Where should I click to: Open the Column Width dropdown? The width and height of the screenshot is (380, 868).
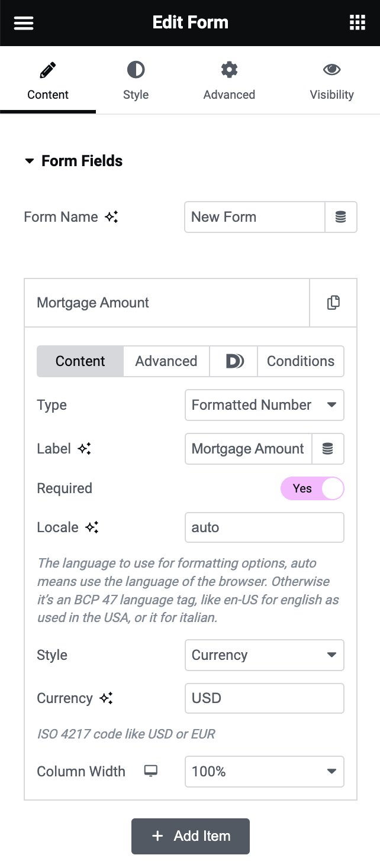click(x=265, y=772)
